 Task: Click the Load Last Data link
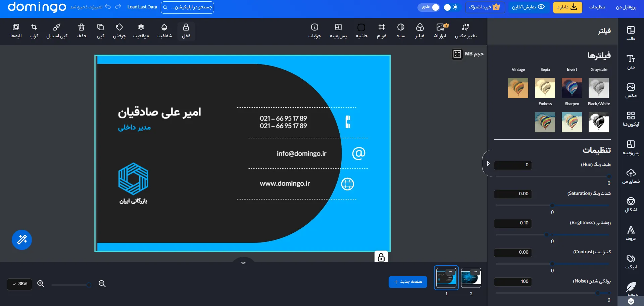tap(142, 7)
